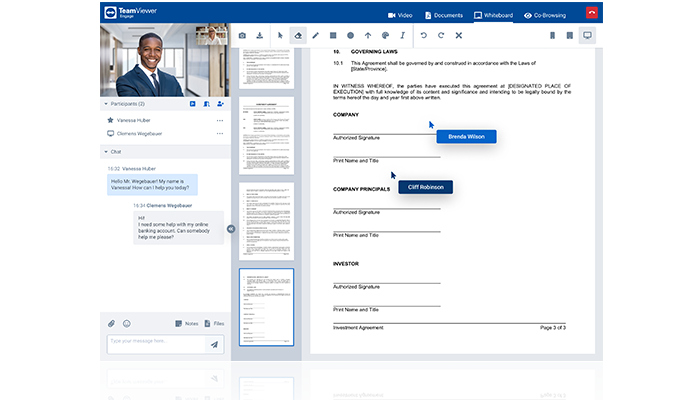Viewport: 700px width, 400px height.
Task: Collapse the Chat section
Action: coord(106,152)
